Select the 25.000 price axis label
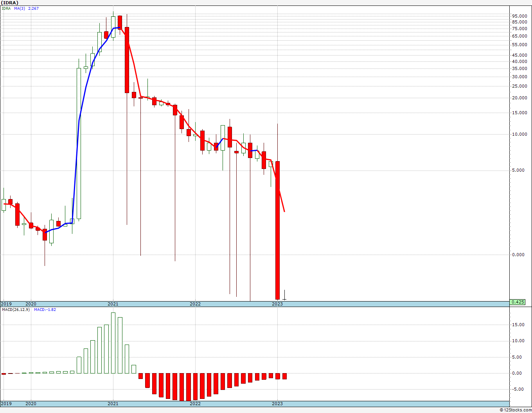Screen dimensions: 532x413 click(x=520, y=86)
